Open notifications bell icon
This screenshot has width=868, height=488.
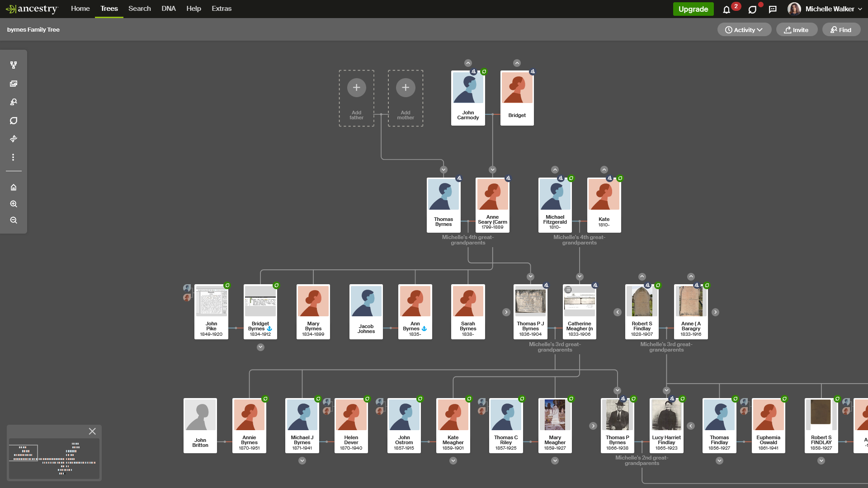(x=726, y=9)
